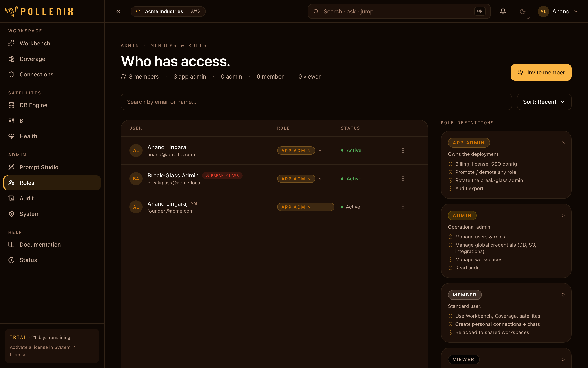The width and height of the screenshot is (588, 368).
Task: Click the cloud icon in Acme Industries pill
Action: pos(139,11)
